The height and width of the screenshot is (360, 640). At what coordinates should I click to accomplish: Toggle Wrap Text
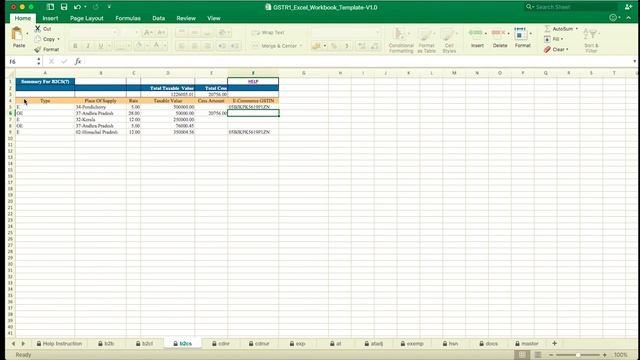click(x=268, y=33)
